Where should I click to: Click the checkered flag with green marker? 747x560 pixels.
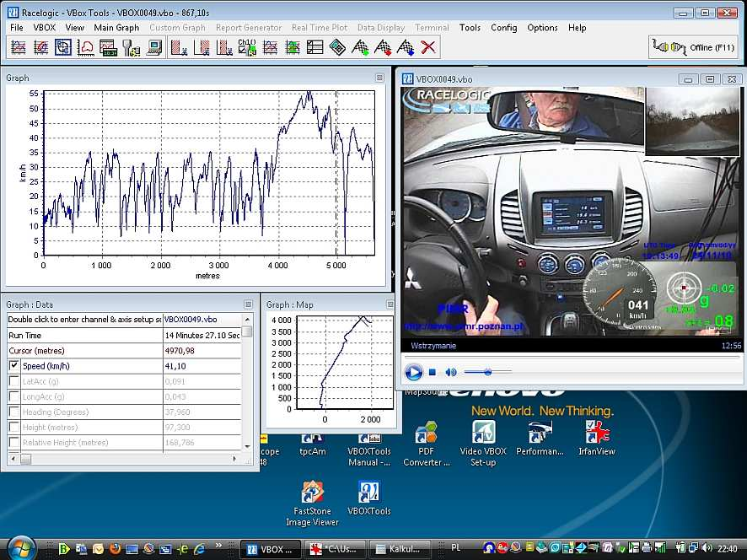point(360,48)
